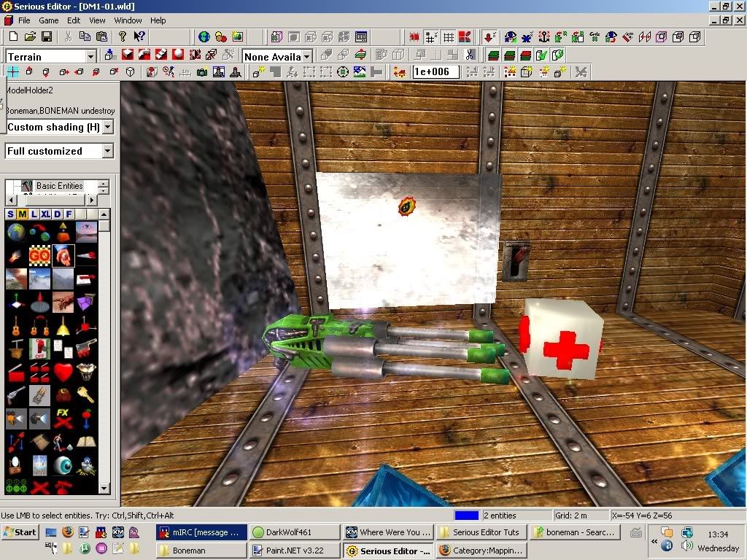Open the Help menu
The width and height of the screenshot is (747, 560).
(x=158, y=20)
